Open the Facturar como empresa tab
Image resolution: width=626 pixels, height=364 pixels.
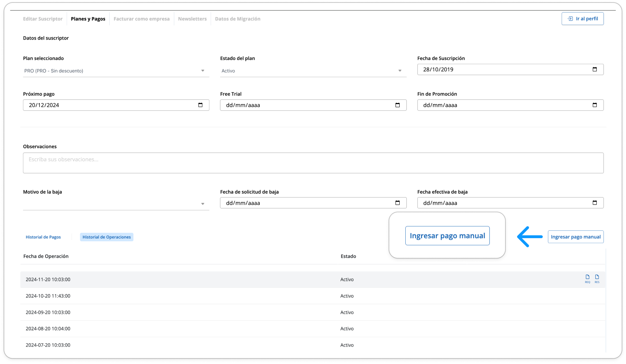point(142,19)
